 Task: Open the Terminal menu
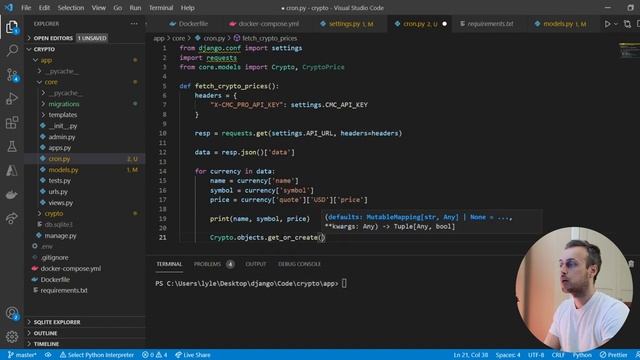pyautogui.click(x=161, y=8)
